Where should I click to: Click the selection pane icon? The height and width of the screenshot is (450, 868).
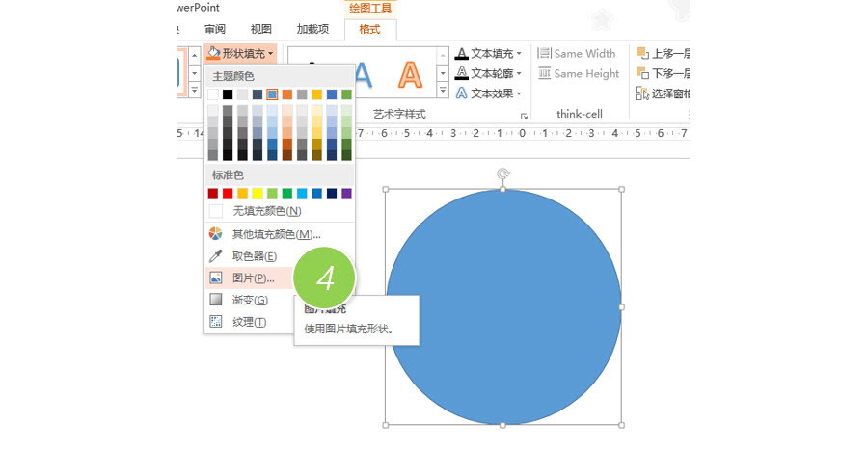coord(642,93)
